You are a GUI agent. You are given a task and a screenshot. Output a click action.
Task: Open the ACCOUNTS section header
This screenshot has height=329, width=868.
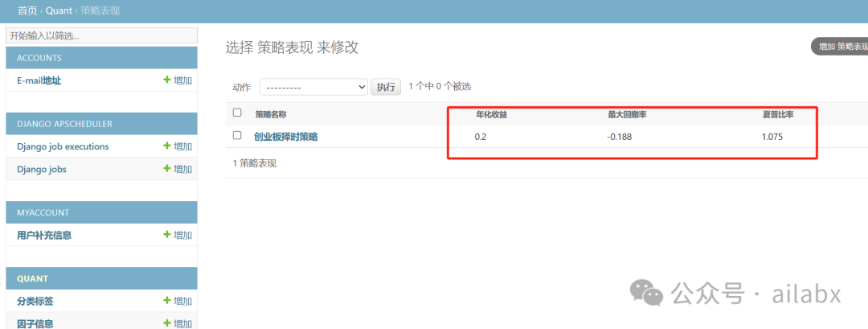(x=39, y=58)
